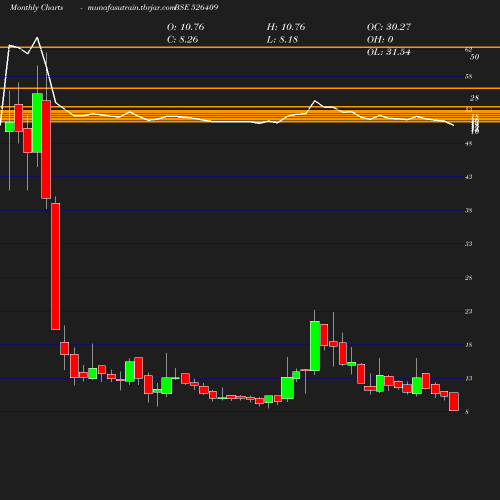Image resolution: width=500 pixels, height=500 pixels.
Task: Click the "18" price axis label
Action: coord(469,345)
